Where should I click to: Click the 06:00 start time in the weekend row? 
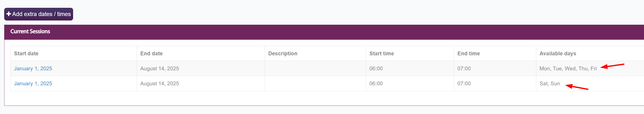pos(376,84)
